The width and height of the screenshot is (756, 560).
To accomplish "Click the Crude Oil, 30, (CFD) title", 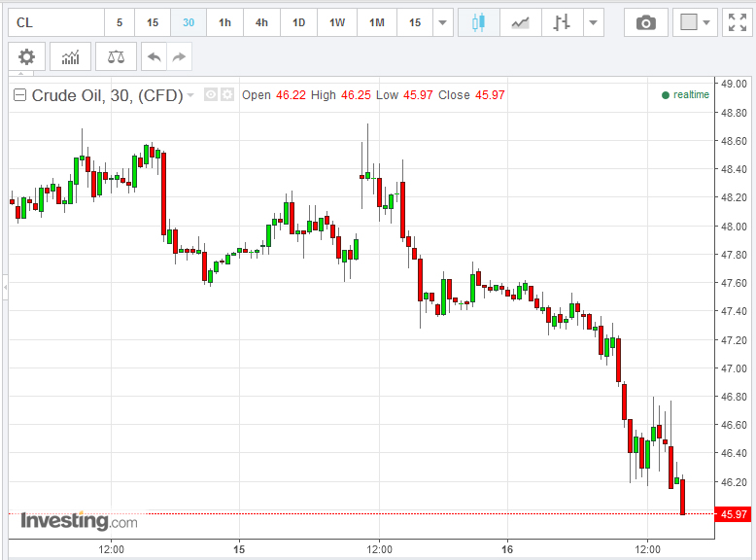I will click(107, 95).
